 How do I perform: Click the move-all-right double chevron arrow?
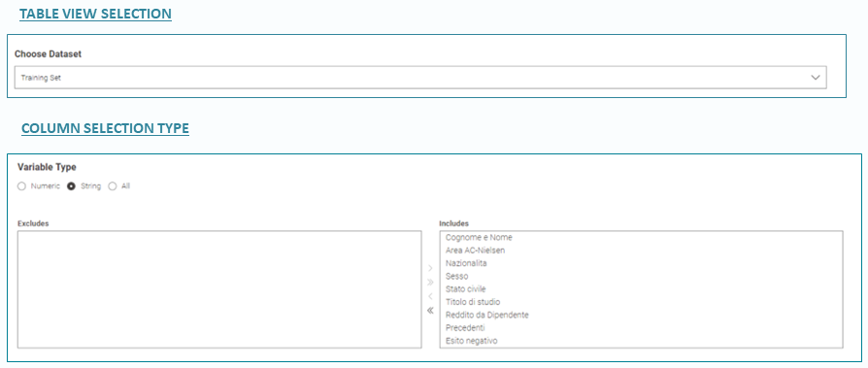[x=430, y=283]
